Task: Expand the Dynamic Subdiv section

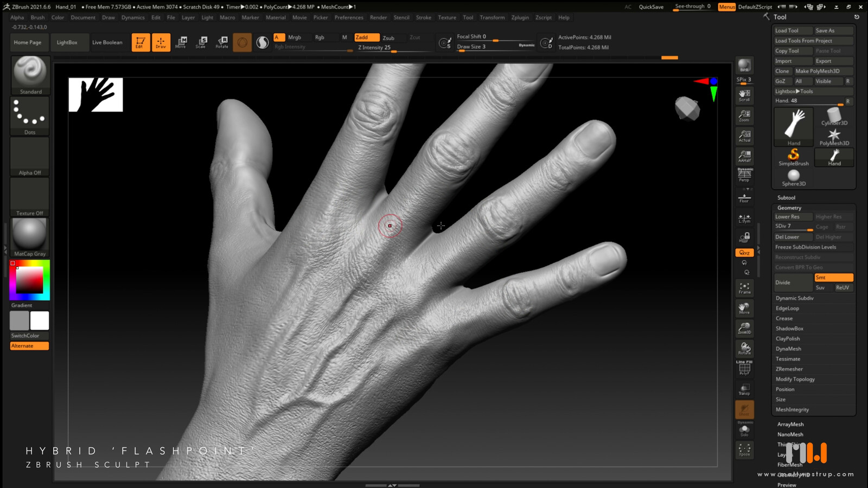Action: (x=794, y=298)
